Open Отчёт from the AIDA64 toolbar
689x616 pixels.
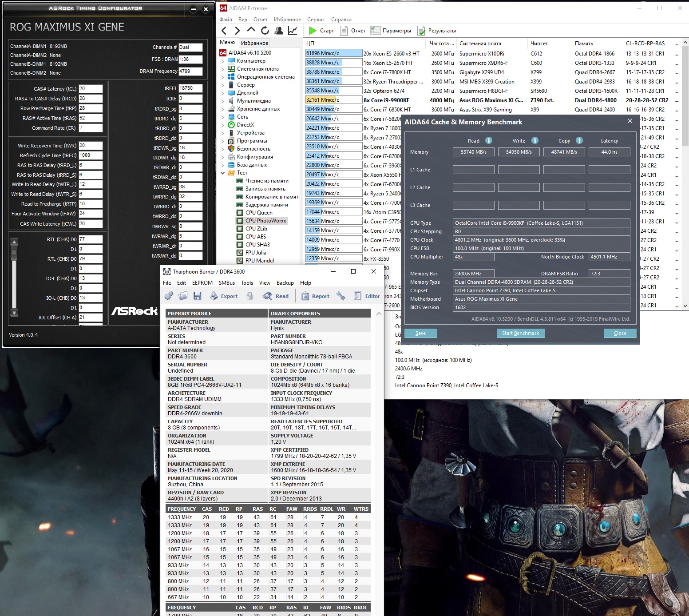353,31
